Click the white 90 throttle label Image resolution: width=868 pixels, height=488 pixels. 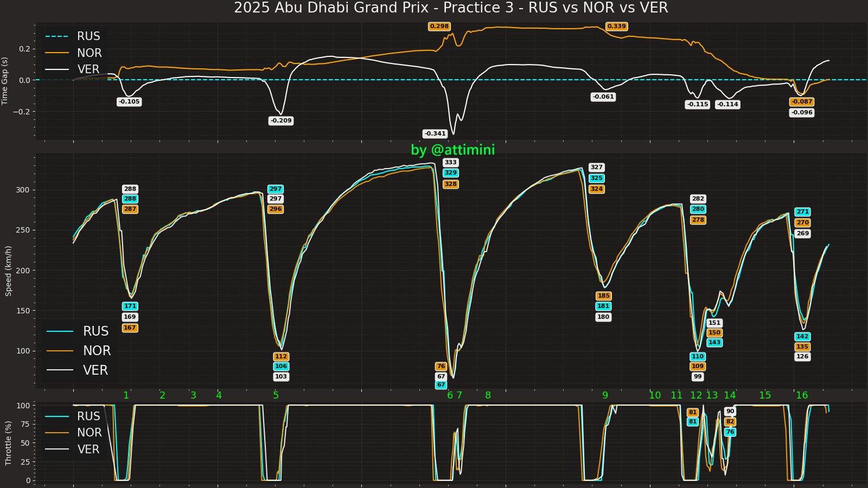coord(730,412)
